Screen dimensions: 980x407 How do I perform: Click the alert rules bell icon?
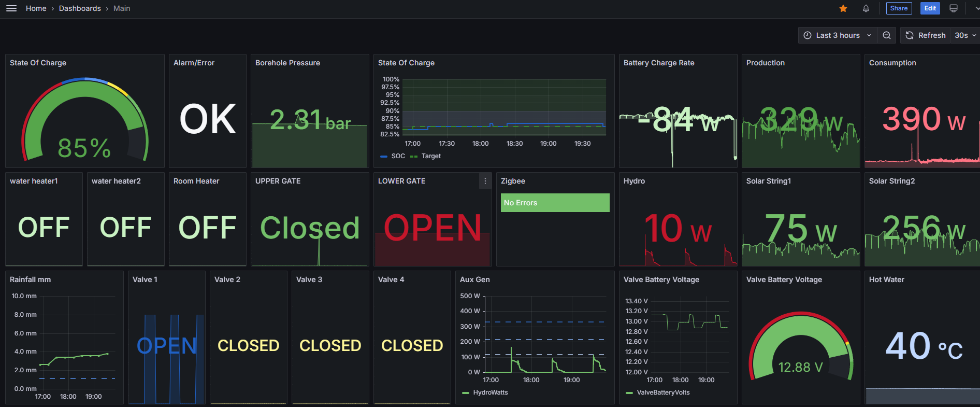click(x=866, y=8)
